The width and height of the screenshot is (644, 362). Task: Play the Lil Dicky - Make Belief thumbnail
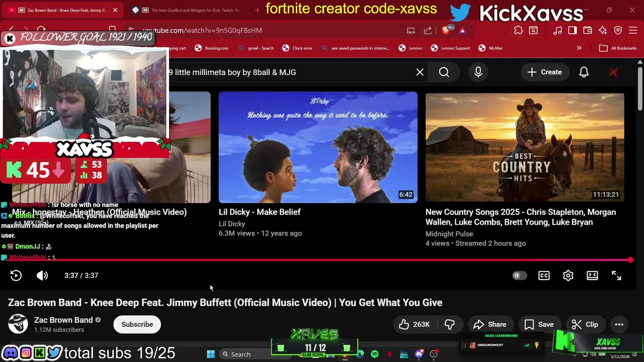pyautogui.click(x=318, y=147)
